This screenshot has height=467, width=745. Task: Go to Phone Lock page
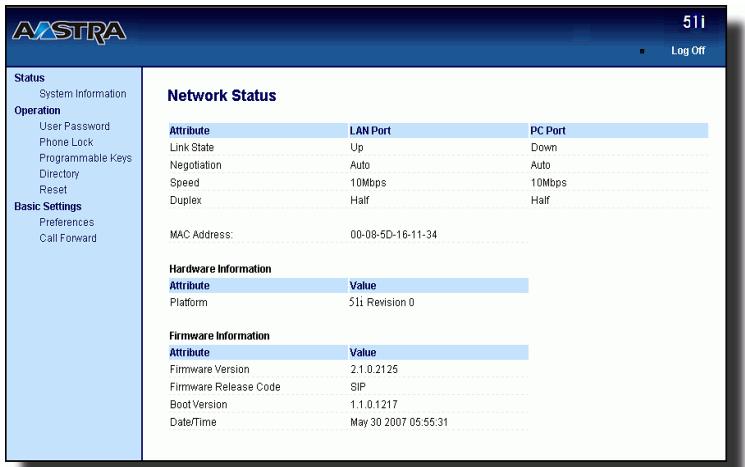[66, 142]
